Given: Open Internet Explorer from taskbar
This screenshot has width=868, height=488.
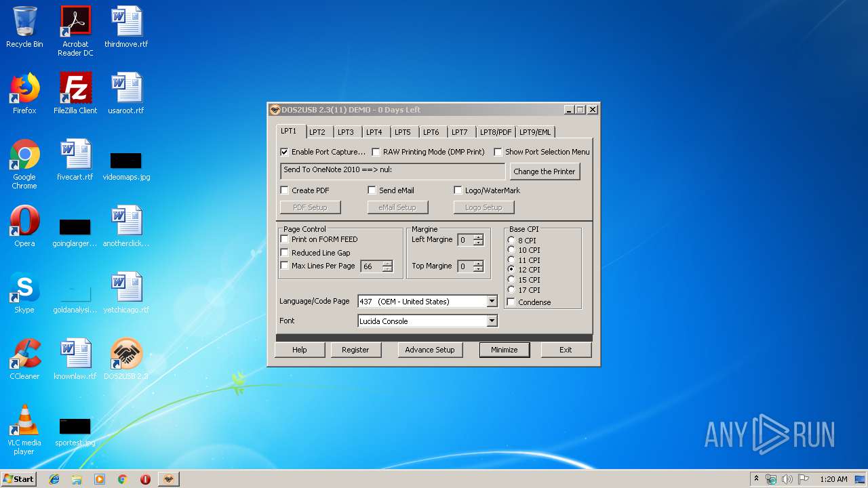Looking at the screenshot, I should tap(54, 479).
